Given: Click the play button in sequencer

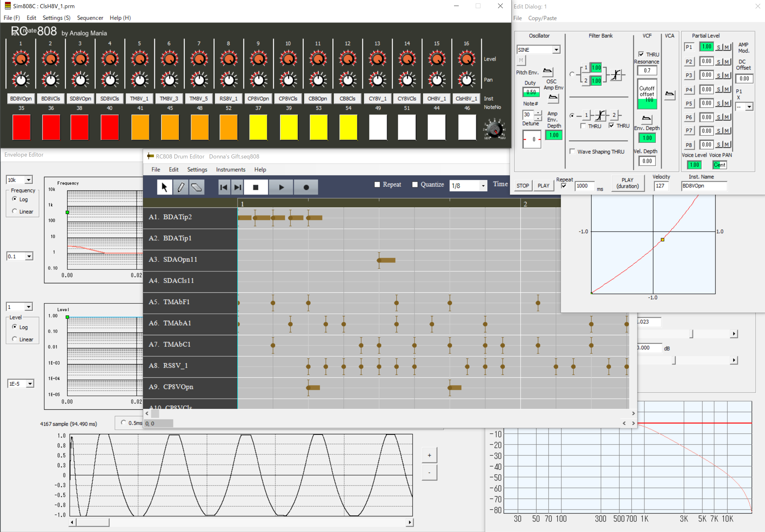Looking at the screenshot, I should click(281, 187).
